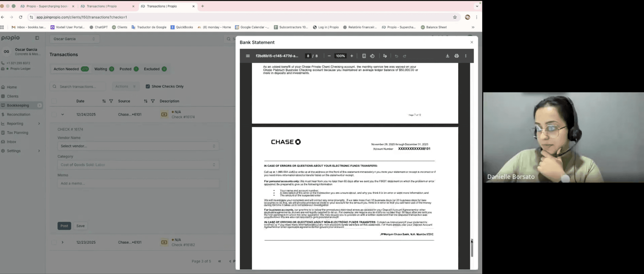Print the bank statement PDF

457,56
